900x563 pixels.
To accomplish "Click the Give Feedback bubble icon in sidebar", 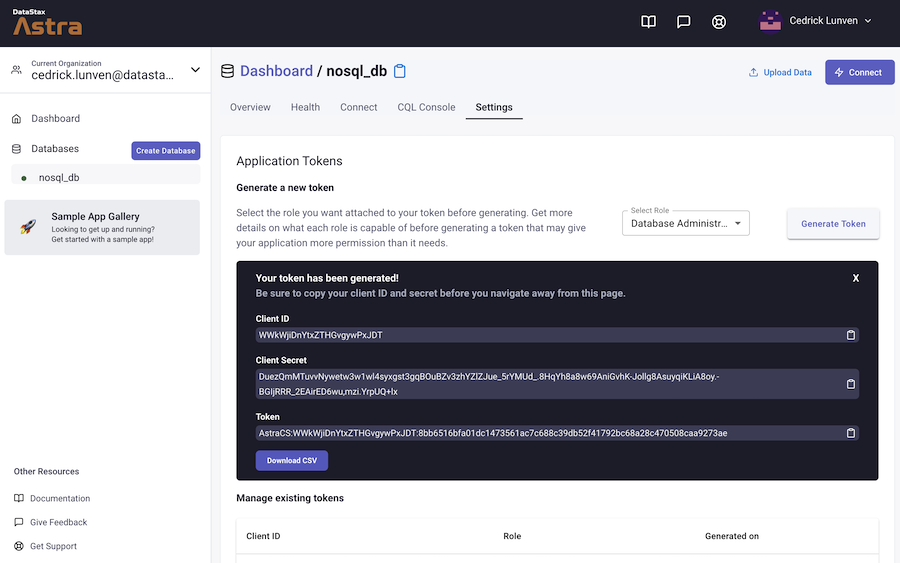I will click(19, 522).
